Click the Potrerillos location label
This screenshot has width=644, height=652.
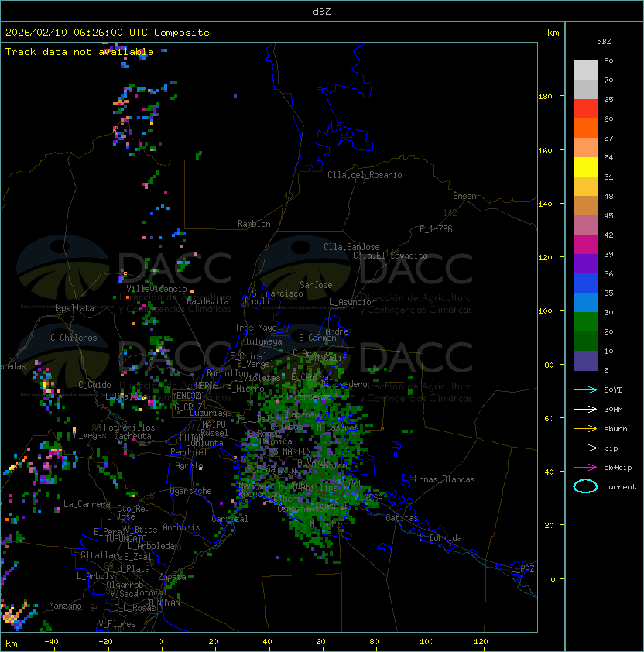(129, 427)
